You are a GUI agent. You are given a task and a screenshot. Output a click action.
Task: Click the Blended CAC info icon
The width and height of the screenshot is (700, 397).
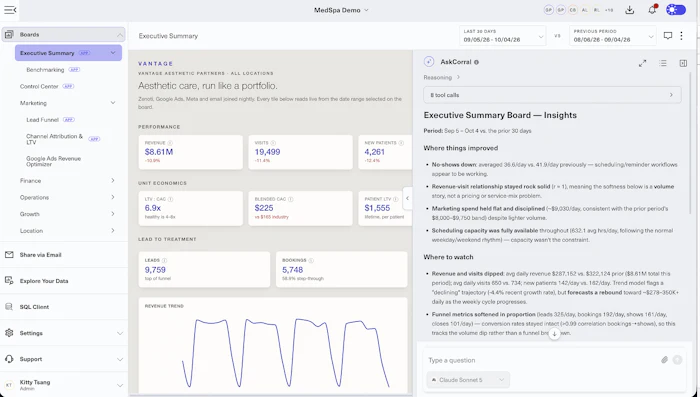[x=291, y=199]
